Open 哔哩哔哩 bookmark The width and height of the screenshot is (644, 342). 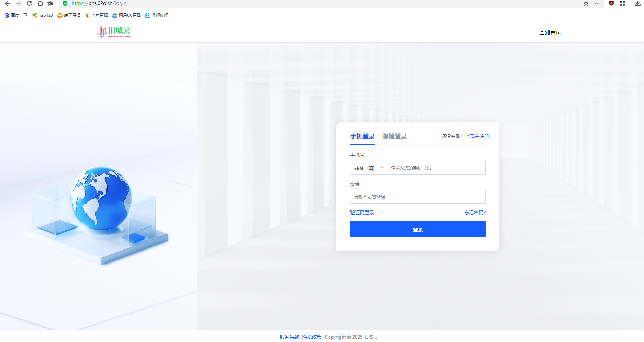click(157, 15)
